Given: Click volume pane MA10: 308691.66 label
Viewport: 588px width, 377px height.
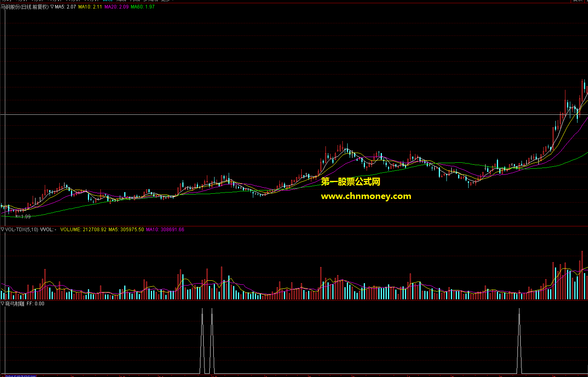Looking at the screenshot, I should [x=165, y=230].
